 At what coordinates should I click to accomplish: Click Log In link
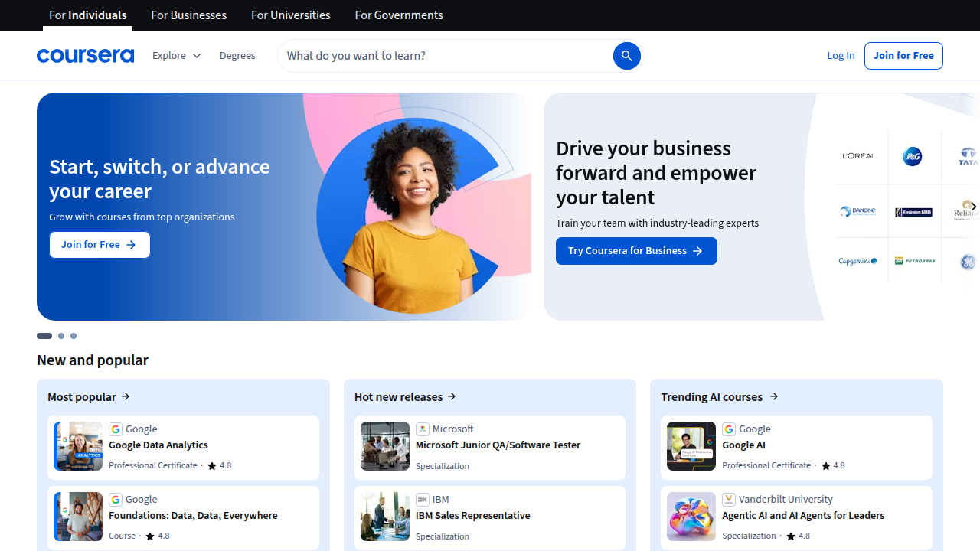[841, 56]
